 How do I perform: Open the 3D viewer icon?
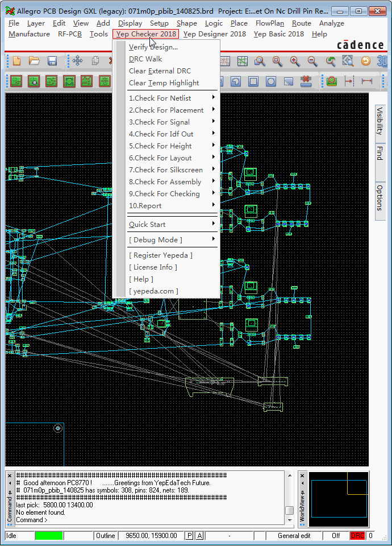[x=382, y=61]
